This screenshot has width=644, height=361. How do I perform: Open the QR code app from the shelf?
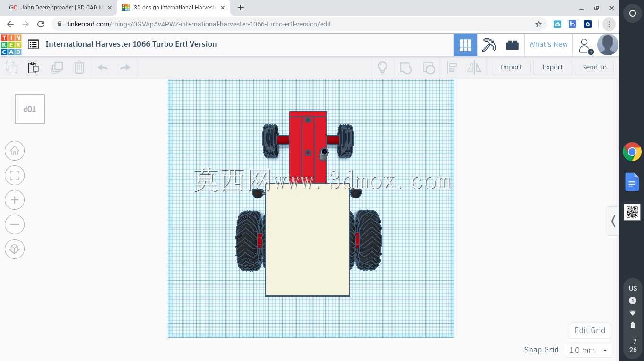point(632,212)
